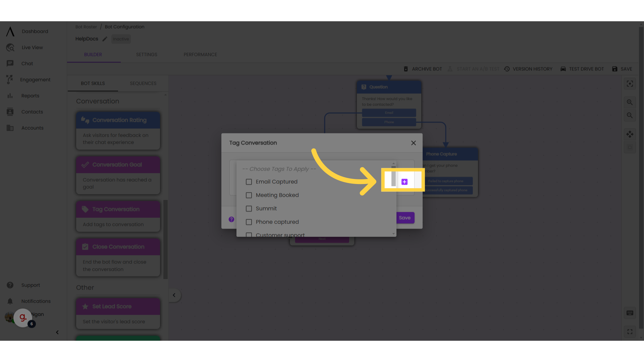The image size is (644, 362).
Task: Click the Archive Bot icon
Action: [406, 69]
